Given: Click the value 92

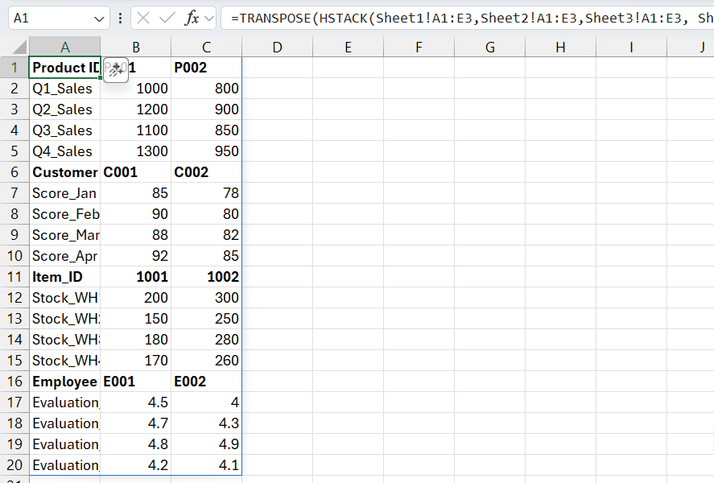Looking at the screenshot, I should point(136,256).
